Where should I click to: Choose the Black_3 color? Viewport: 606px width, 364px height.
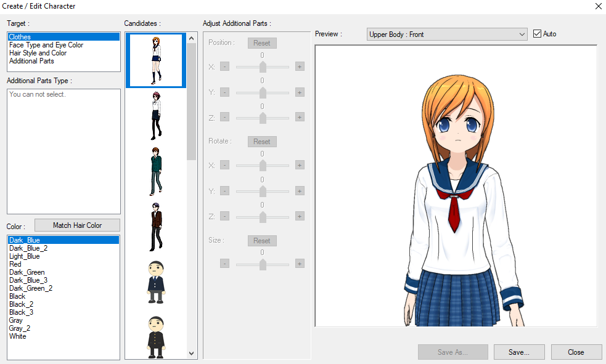pos(63,312)
